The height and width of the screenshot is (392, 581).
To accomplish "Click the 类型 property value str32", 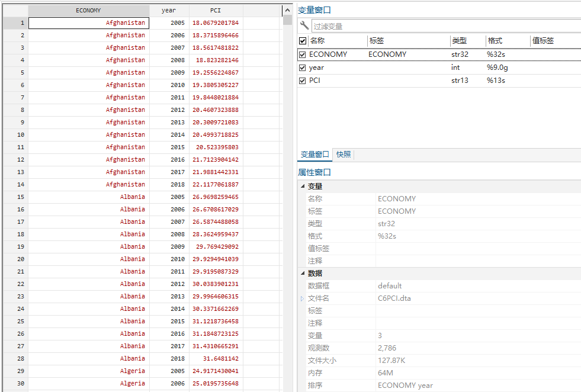I will [386, 224].
